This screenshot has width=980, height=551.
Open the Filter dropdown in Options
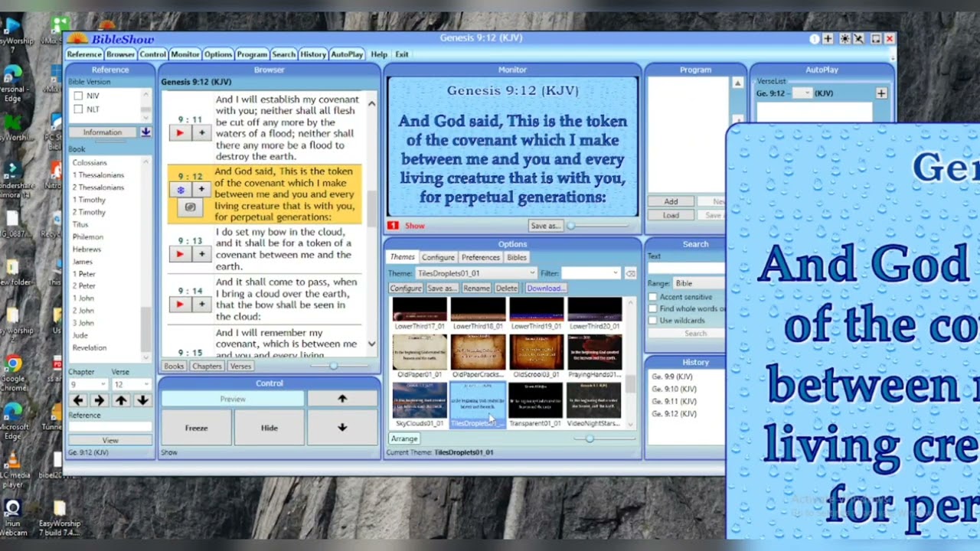(590, 273)
